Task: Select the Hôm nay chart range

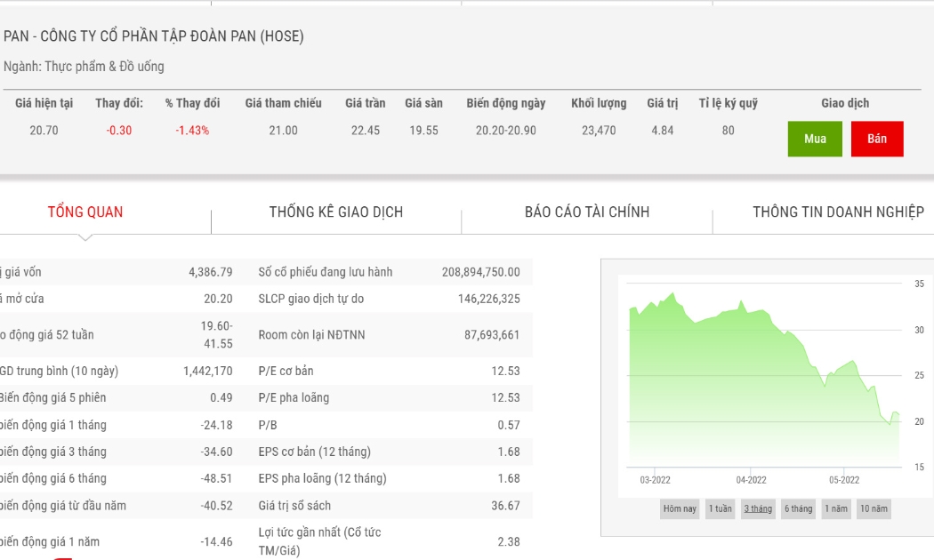Action: click(x=680, y=508)
